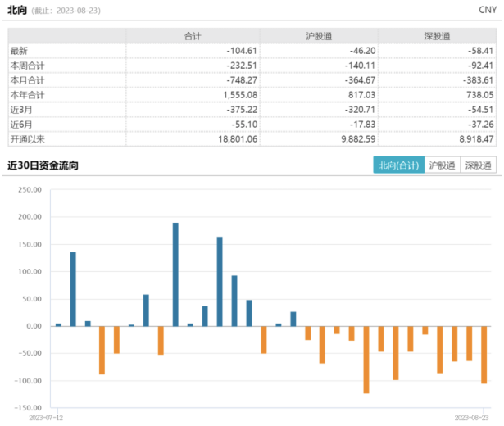
Task: Click the last orange bar on chart
Action: click(x=484, y=354)
